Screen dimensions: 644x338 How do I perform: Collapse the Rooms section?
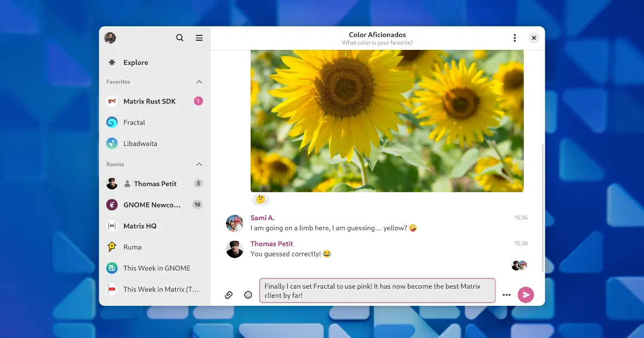(x=199, y=164)
